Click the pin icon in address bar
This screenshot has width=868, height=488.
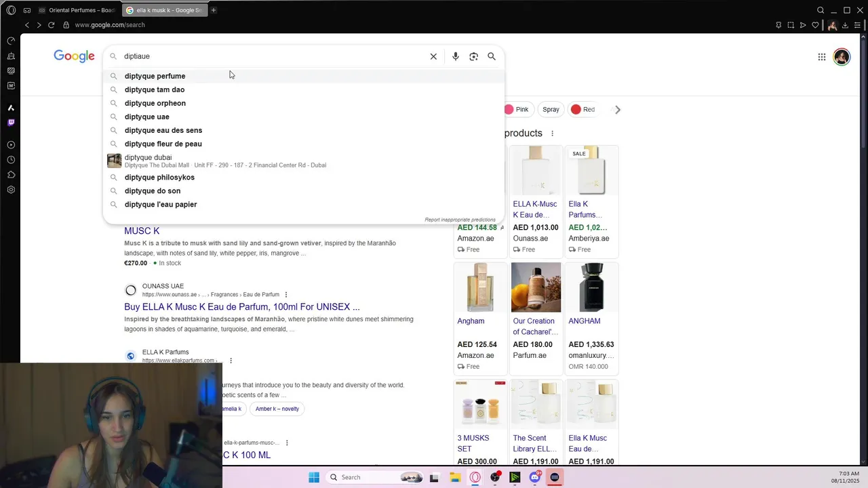778,25
